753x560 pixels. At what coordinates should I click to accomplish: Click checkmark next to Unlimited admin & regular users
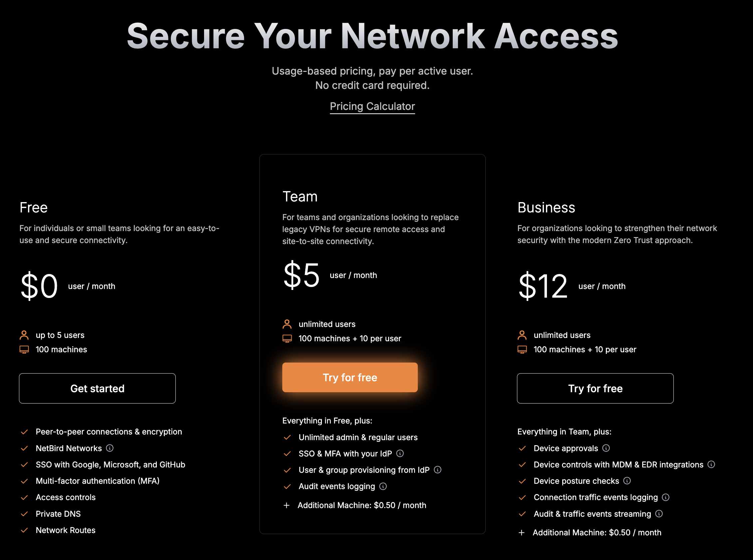click(288, 437)
